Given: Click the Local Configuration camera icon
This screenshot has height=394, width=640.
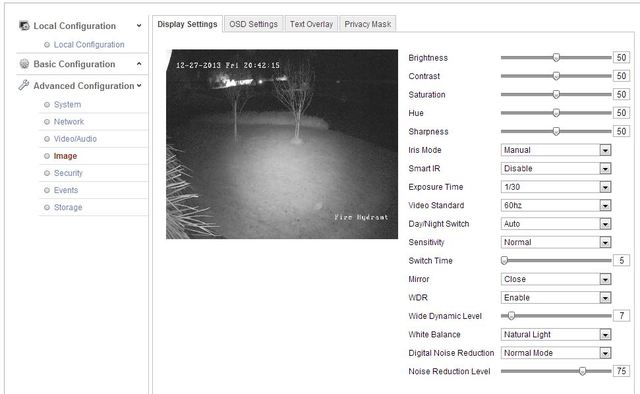Looking at the screenshot, I should (x=24, y=26).
